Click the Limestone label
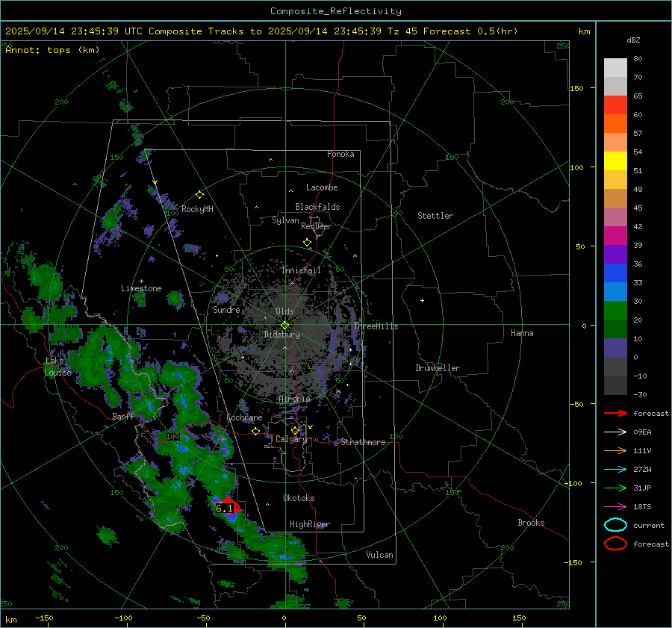The width and height of the screenshot is (672, 628). tap(141, 288)
